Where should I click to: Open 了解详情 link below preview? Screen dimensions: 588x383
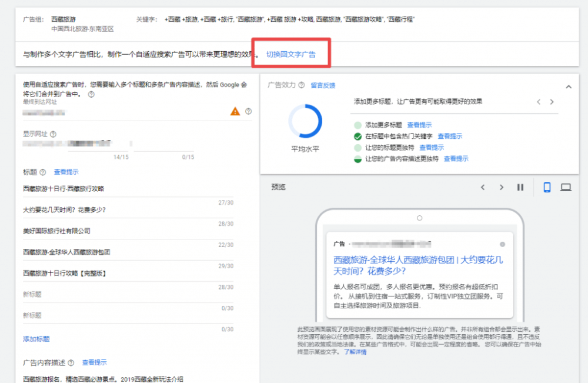355,352
